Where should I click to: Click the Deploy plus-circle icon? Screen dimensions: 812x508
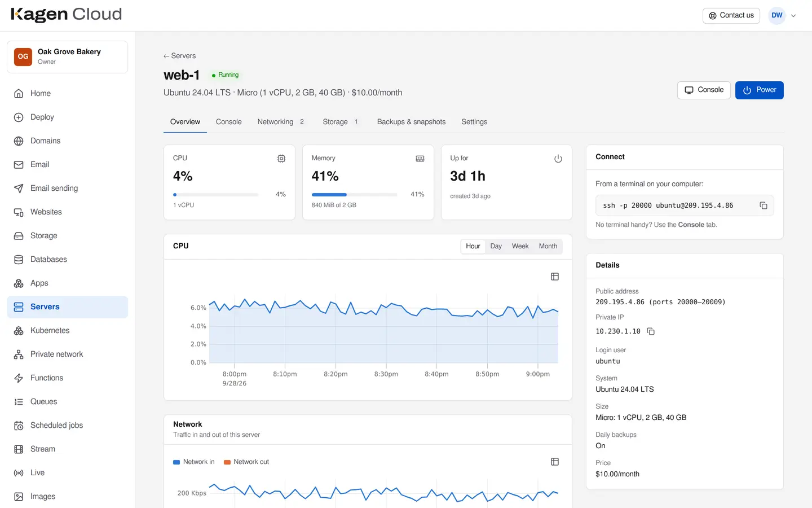[19, 117]
